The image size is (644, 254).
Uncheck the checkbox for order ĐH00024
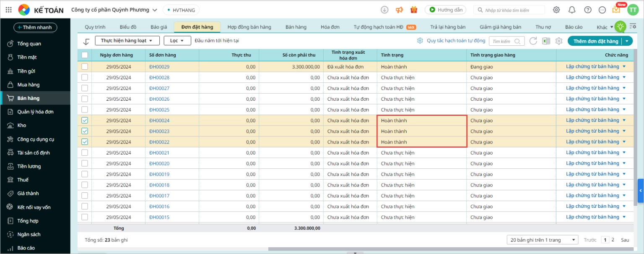[x=85, y=120]
